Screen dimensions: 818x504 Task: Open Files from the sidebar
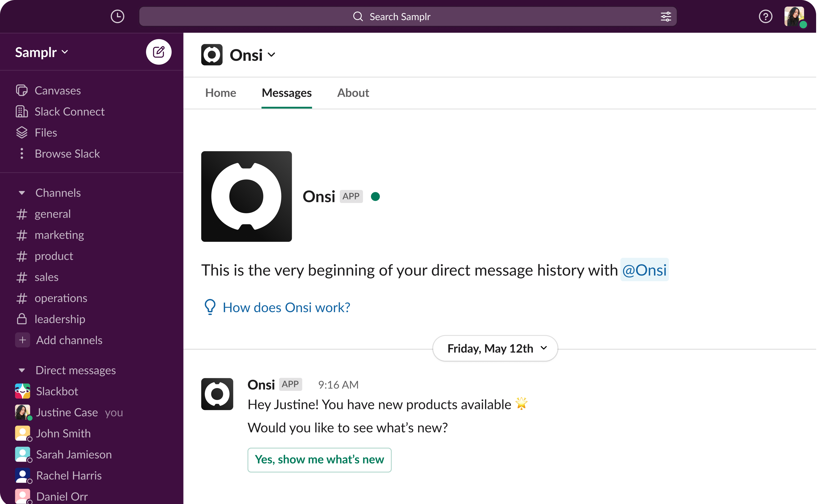46,132
